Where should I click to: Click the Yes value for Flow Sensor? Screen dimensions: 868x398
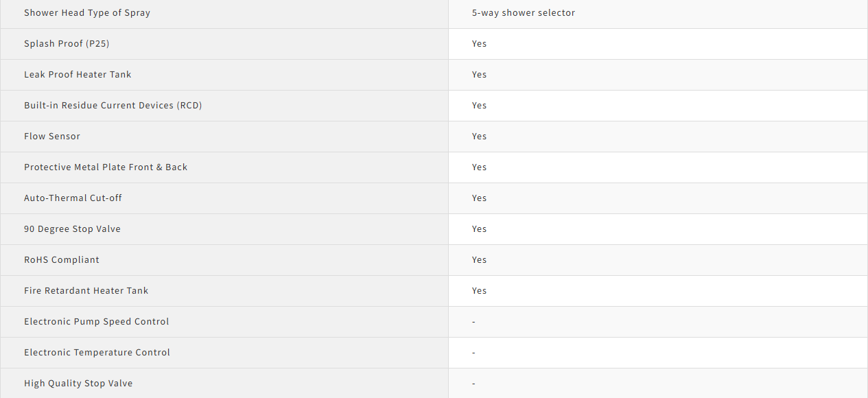click(x=479, y=137)
